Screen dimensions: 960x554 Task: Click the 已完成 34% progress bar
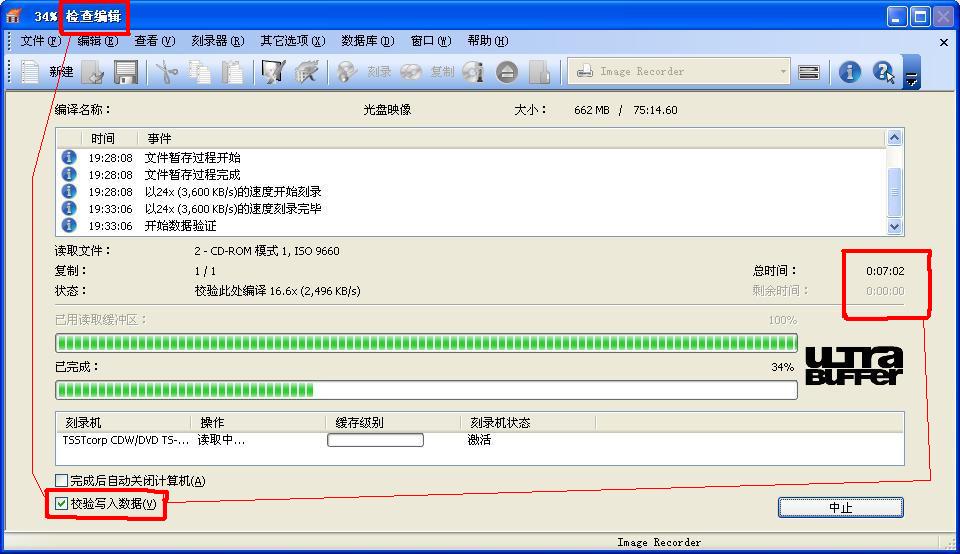pyautogui.click(x=426, y=389)
